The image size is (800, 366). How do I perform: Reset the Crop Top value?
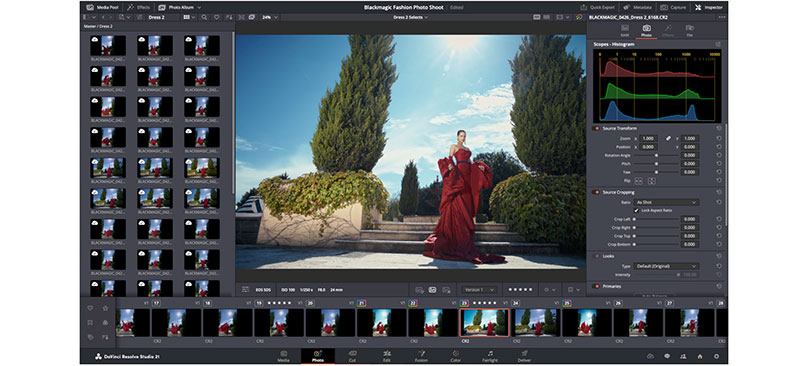point(719,236)
